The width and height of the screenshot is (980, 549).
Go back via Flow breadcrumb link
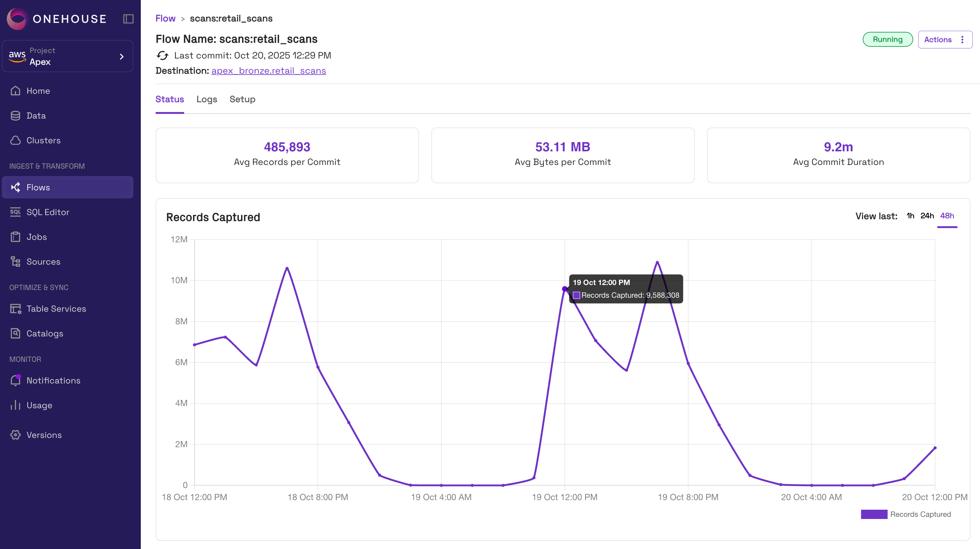[165, 18]
